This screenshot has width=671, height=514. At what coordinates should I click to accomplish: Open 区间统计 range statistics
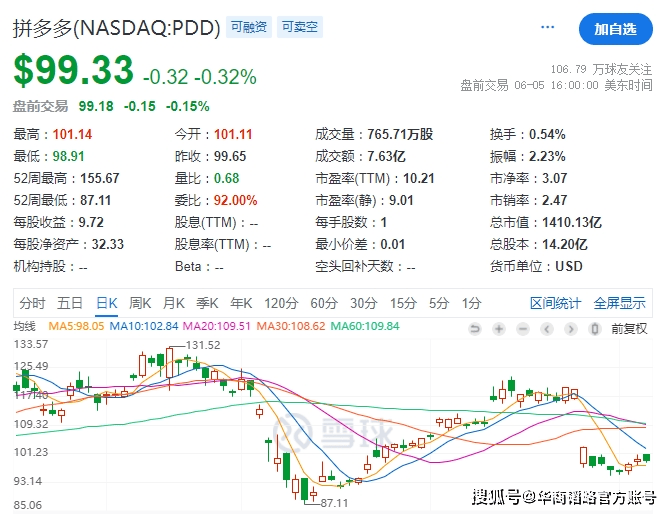tap(555, 303)
